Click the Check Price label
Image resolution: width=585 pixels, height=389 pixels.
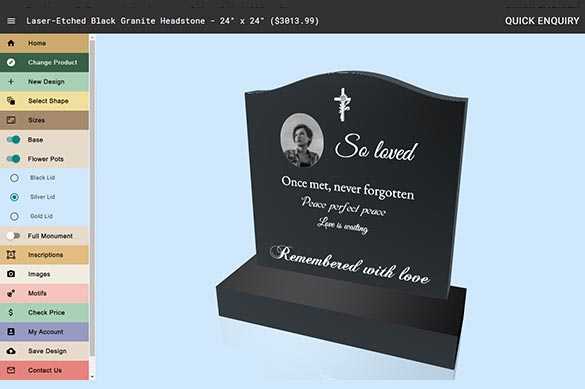click(x=46, y=313)
